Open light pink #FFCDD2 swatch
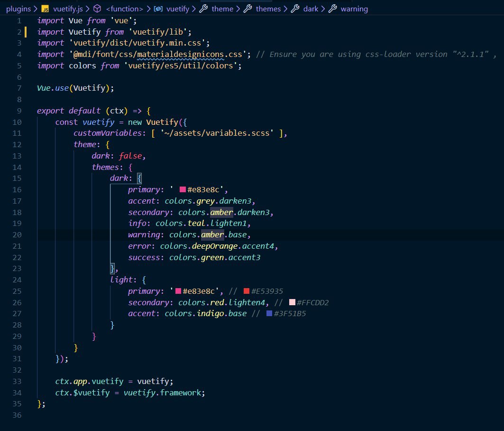The width and height of the screenshot is (504, 431). 292,302
